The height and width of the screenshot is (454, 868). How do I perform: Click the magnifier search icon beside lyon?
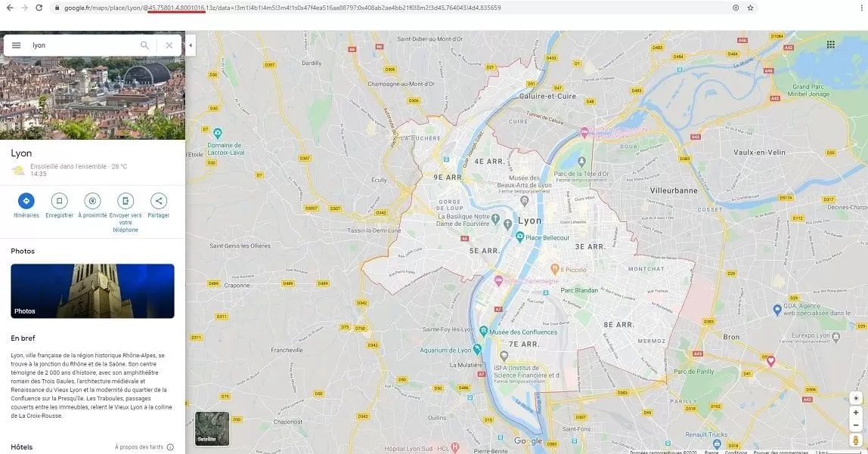tap(144, 45)
